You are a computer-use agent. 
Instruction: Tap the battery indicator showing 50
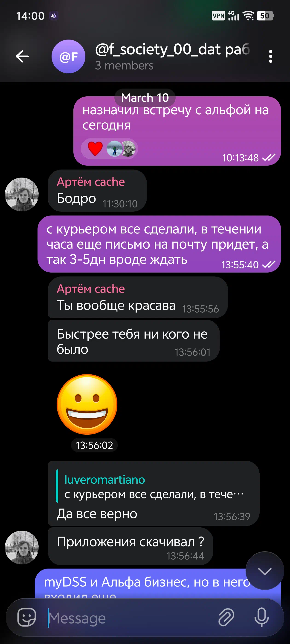pyautogui.click(x=265, y=16)
